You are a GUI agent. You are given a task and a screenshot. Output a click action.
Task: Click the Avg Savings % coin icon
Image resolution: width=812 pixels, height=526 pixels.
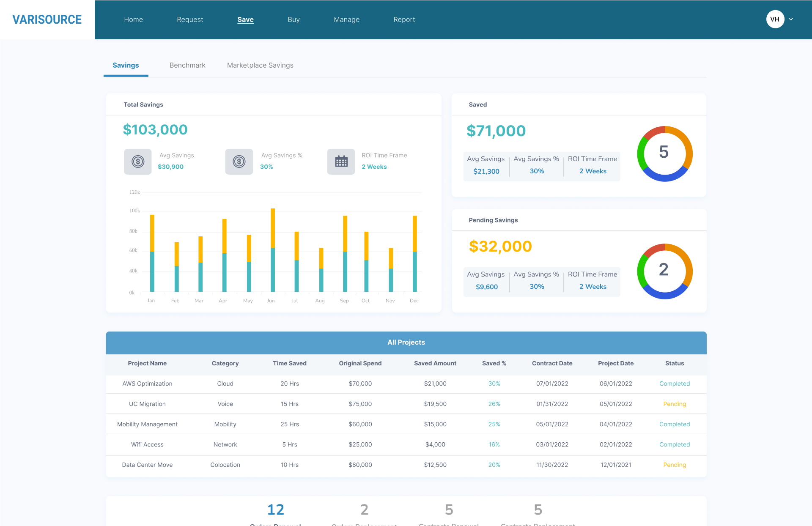coord(239,162)
